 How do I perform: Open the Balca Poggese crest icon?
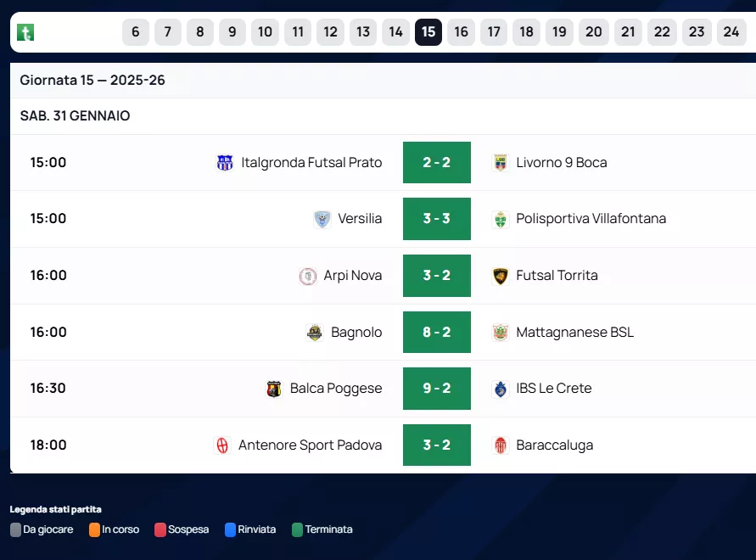point(274,389)
